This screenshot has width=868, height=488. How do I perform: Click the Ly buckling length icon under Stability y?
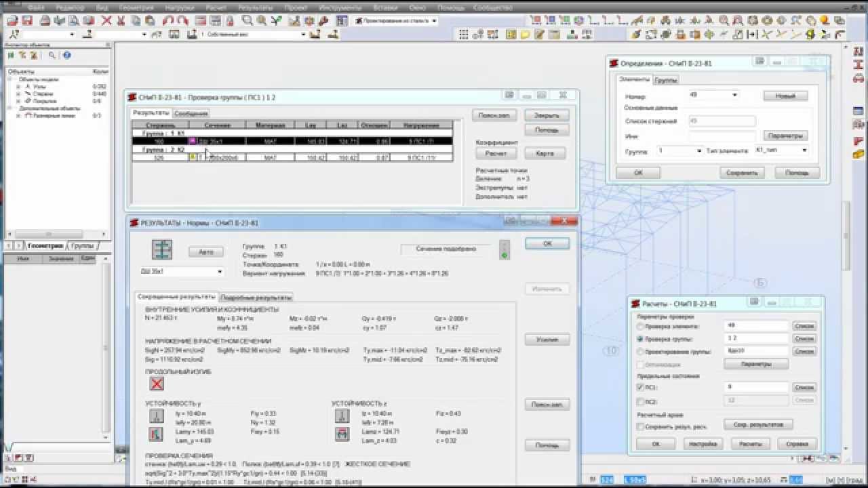156,415
